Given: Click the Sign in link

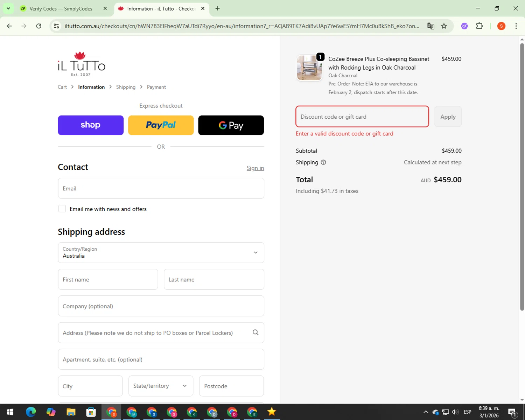Looking at the screenshot, I should pos(255,168).
